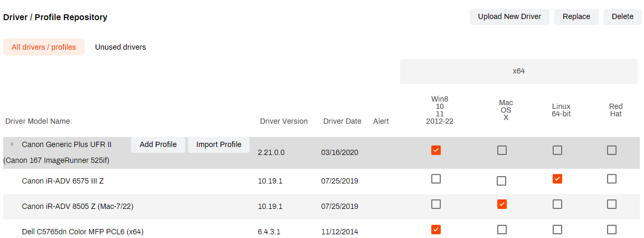Check Win8 box for Canon iR-ADV 6575 III Z

(435, 179)
